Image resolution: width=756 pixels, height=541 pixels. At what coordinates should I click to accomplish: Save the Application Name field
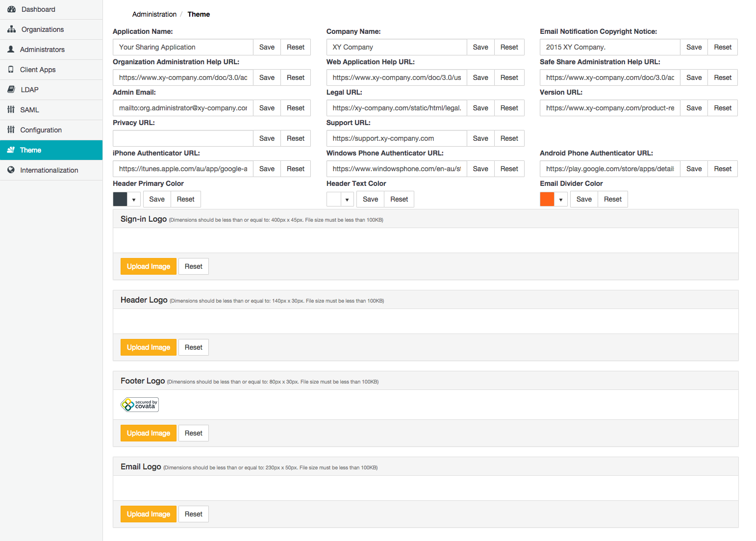pyautogui.click(x=267, y=47)
